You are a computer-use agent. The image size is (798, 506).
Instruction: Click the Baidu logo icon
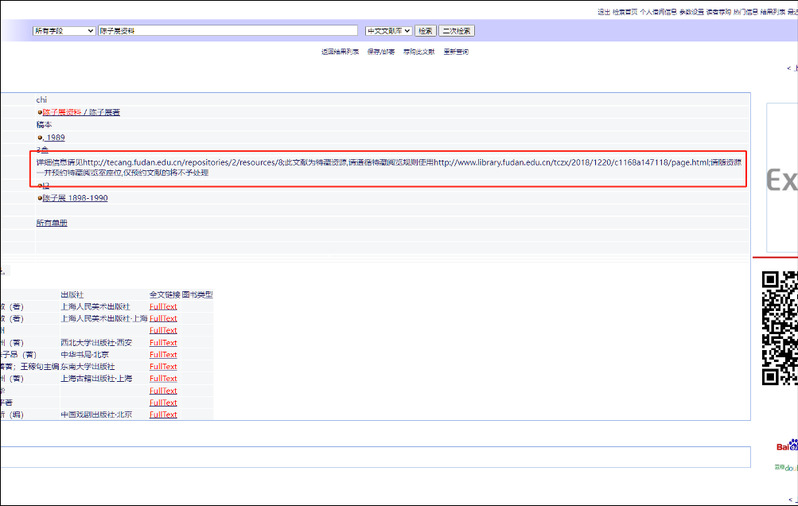pyautogui.click(x=787, y=446)
